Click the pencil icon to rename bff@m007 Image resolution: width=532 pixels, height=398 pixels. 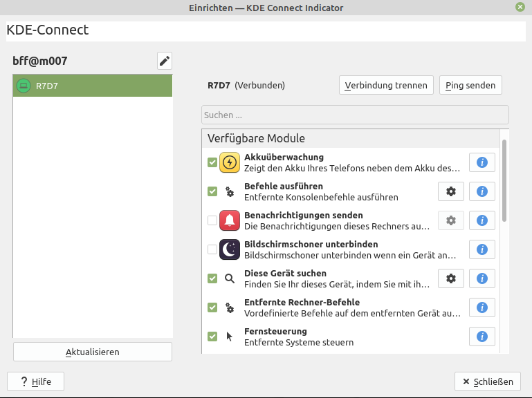click(165, 61)
